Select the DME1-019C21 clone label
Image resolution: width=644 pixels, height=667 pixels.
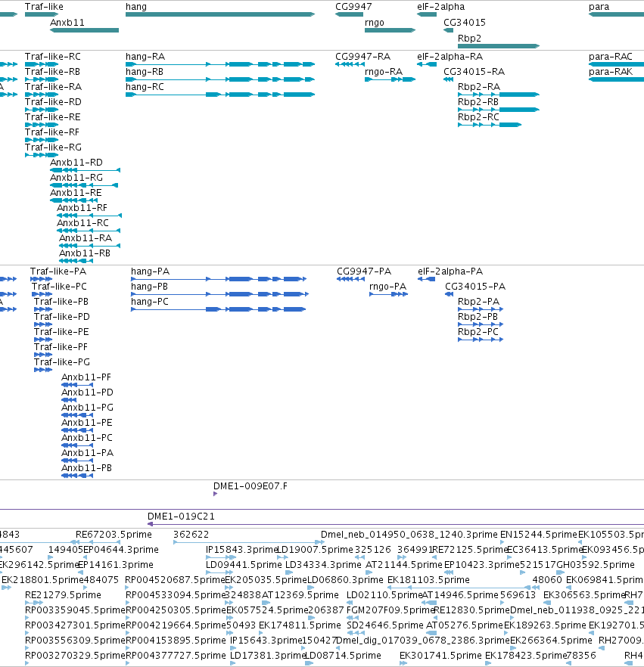pos(181,517)
